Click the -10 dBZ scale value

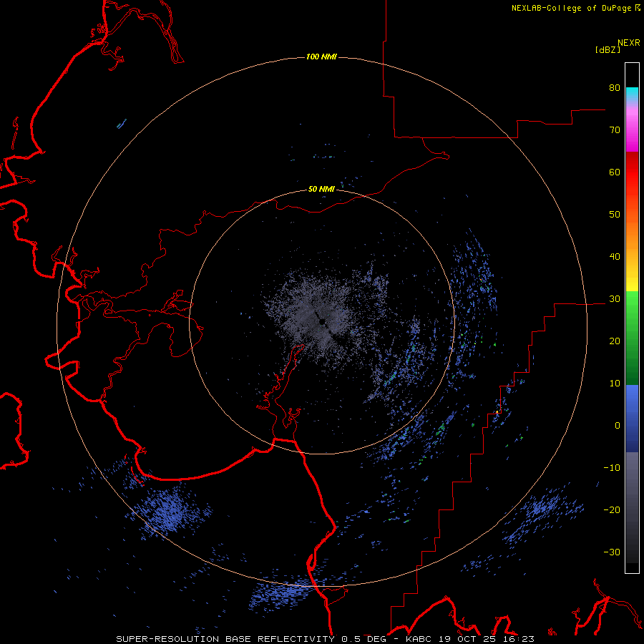point(612,468)
